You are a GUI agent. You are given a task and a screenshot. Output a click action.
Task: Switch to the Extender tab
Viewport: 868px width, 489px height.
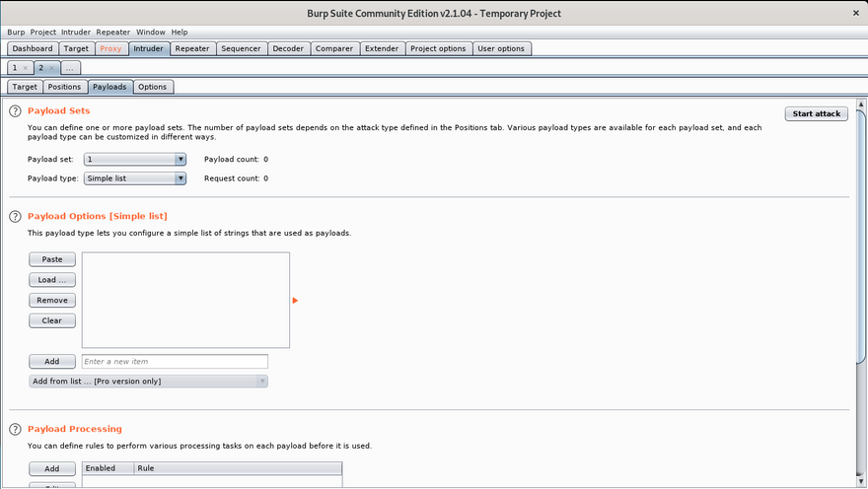(x=382, y=48)
